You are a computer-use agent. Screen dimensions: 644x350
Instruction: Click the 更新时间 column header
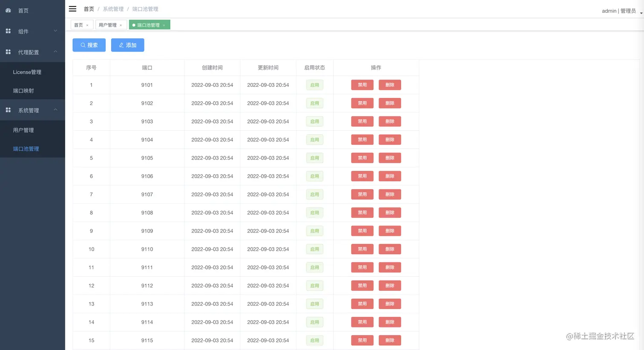pyautogui.click(x=268, y=68)
